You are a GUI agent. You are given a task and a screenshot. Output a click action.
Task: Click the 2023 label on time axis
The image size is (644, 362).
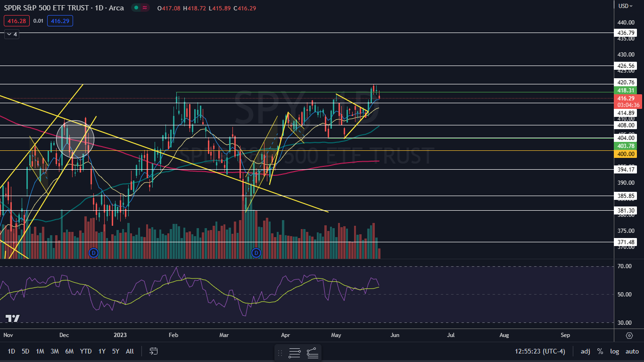121,335
